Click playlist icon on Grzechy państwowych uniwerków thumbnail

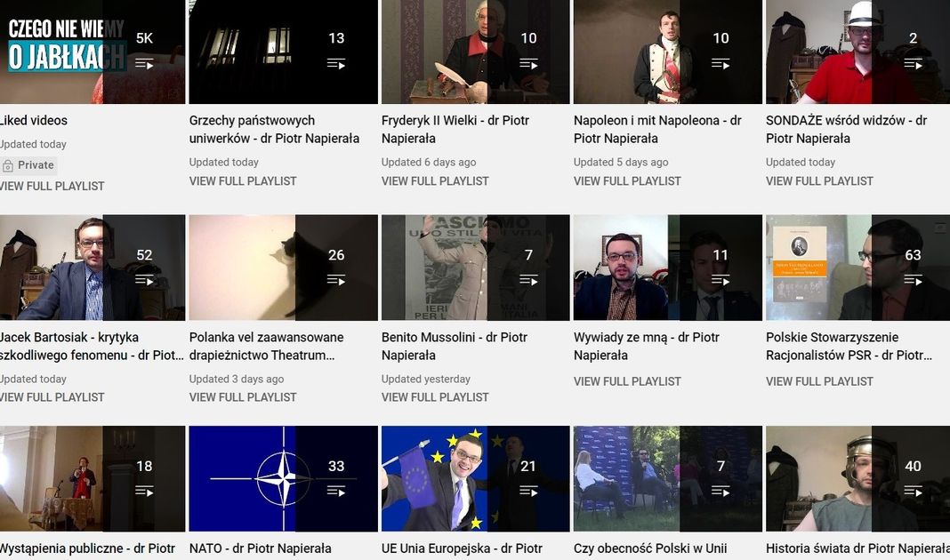point(336,64)
